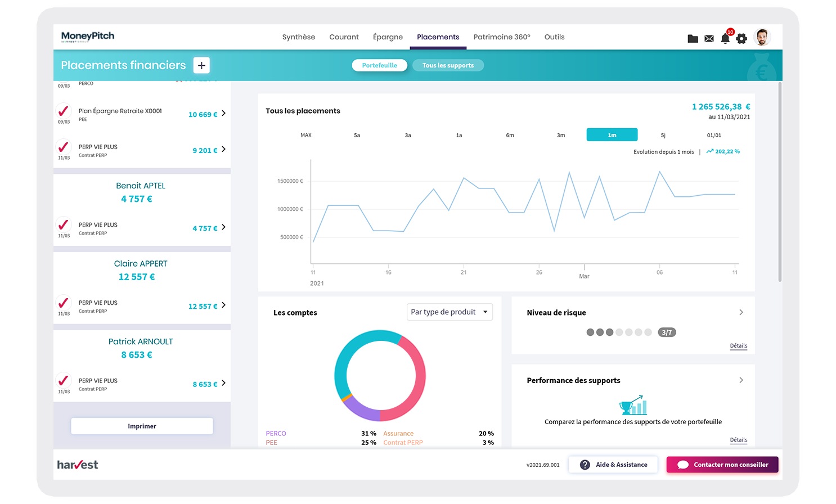Expand Claire APPERT's 12 557 € row chevron

223,305
